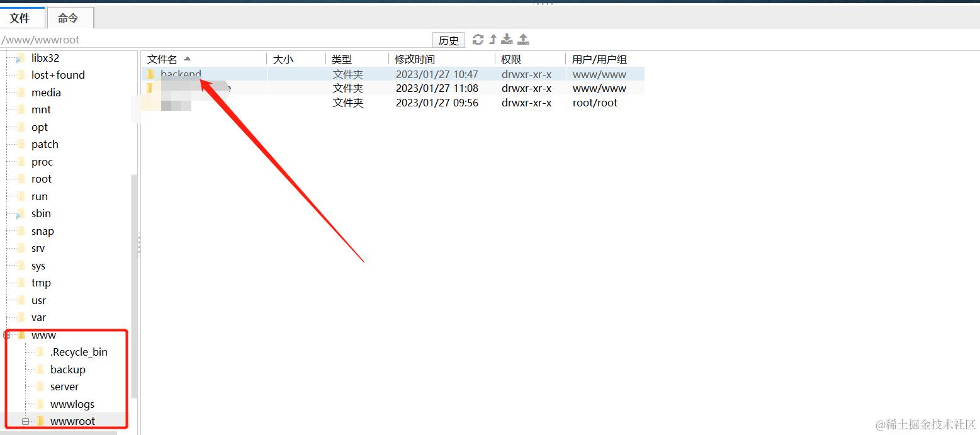Click the /www/wwwroot path field
The width and height of the screenshot is (980, 435).
(216, 40)
